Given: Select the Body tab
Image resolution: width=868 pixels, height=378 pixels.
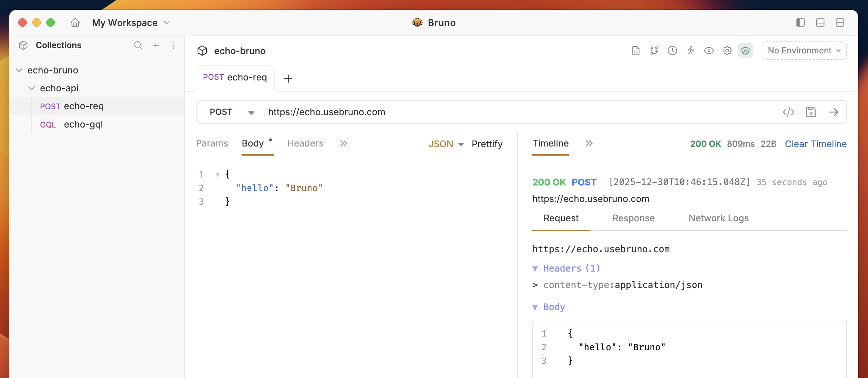Looking at the screenshot, I should pos(253,144).
